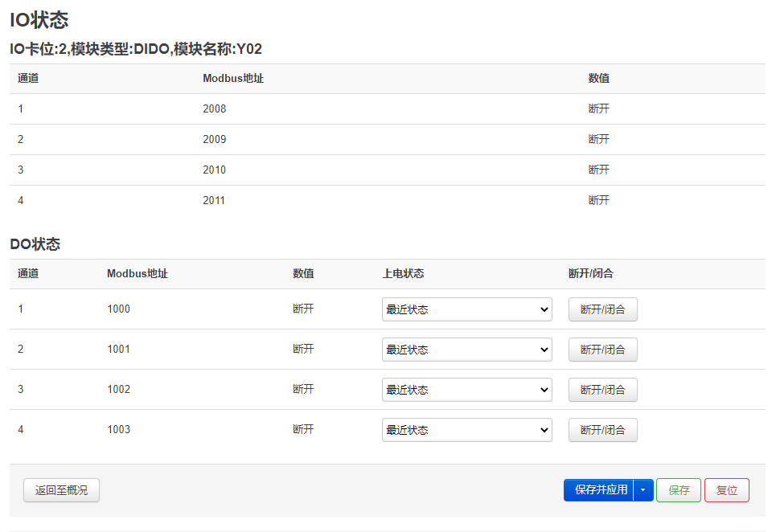Toggle 断开/闭合 for DO address 1000
The height and width of the screenshot is (532, 776).
pyautogui.click(x=603, y=309)
